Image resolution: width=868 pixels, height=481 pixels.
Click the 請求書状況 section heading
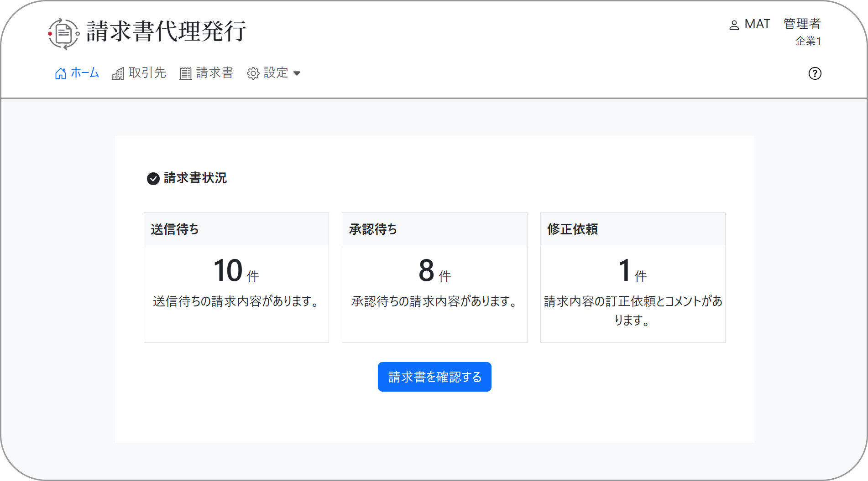tap(195, 178)
